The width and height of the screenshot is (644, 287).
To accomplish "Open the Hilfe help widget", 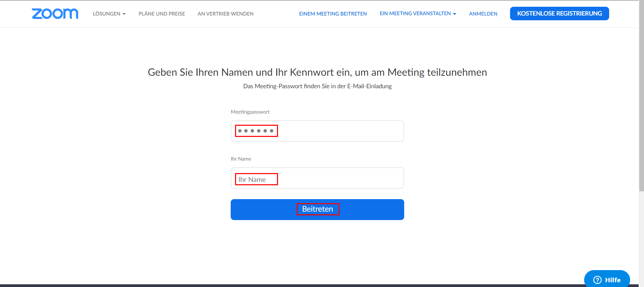I will (607, 280).
